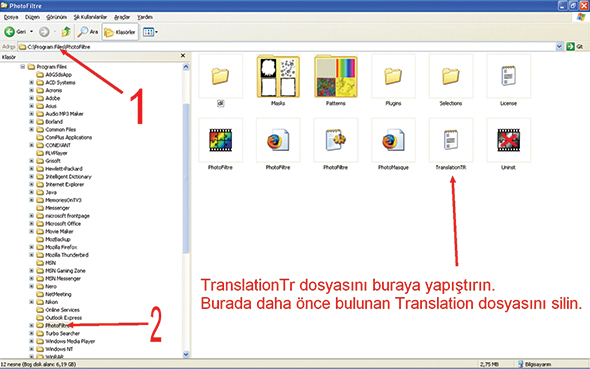Open the address bar dropdown arrow
Image resolution: width=590 pixels, height=369 pixels.
tap(559, 47)
